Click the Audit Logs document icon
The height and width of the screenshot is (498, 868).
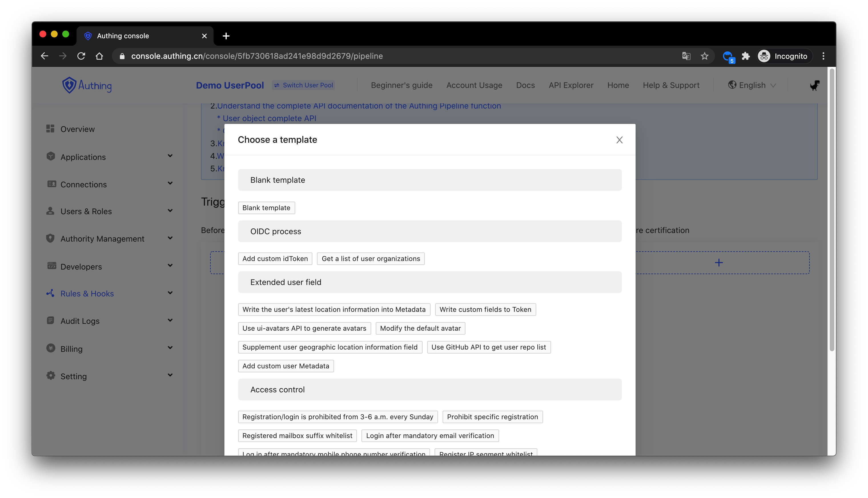pos(50,320)
